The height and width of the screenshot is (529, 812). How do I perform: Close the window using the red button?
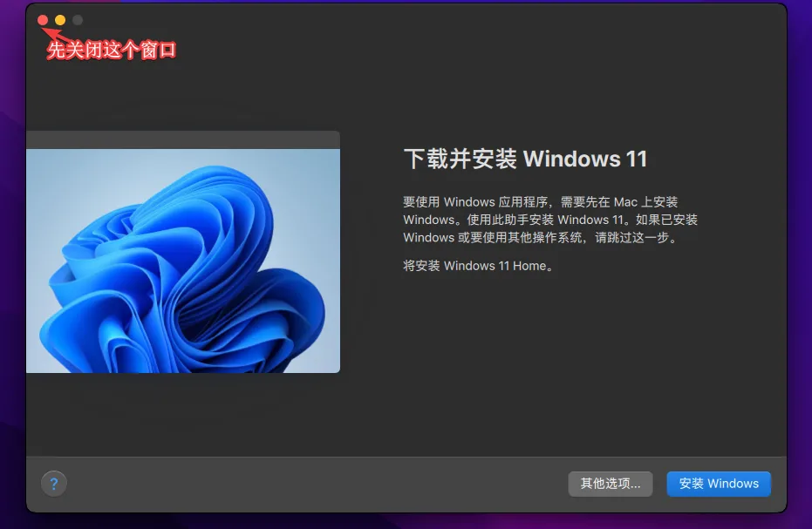(43, 19)
